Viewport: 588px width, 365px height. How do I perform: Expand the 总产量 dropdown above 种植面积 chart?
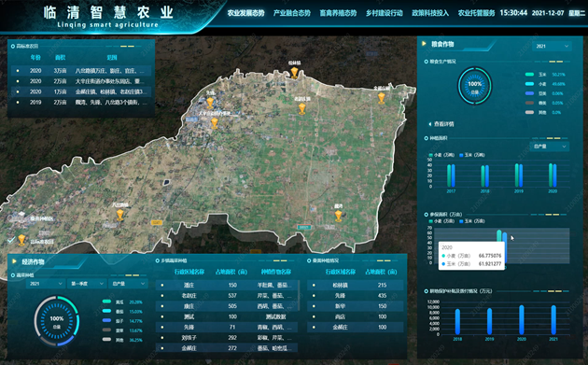[550, 147]
